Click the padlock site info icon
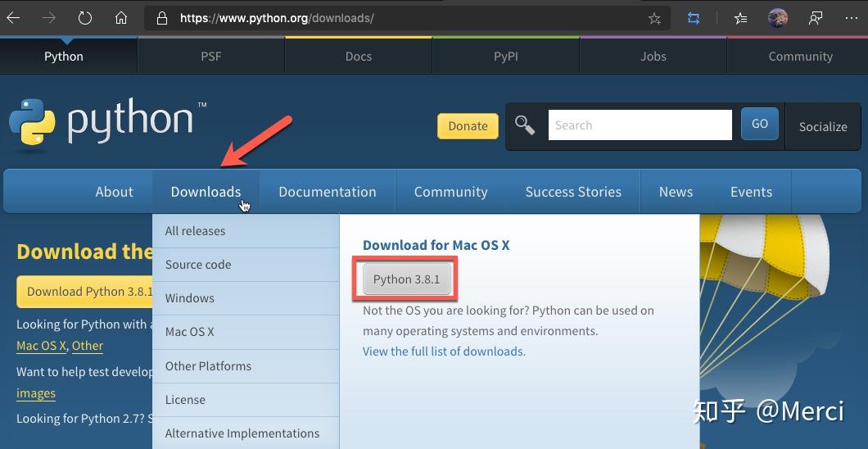The width and height of the screenshot is (868, 449). [162, 18]
